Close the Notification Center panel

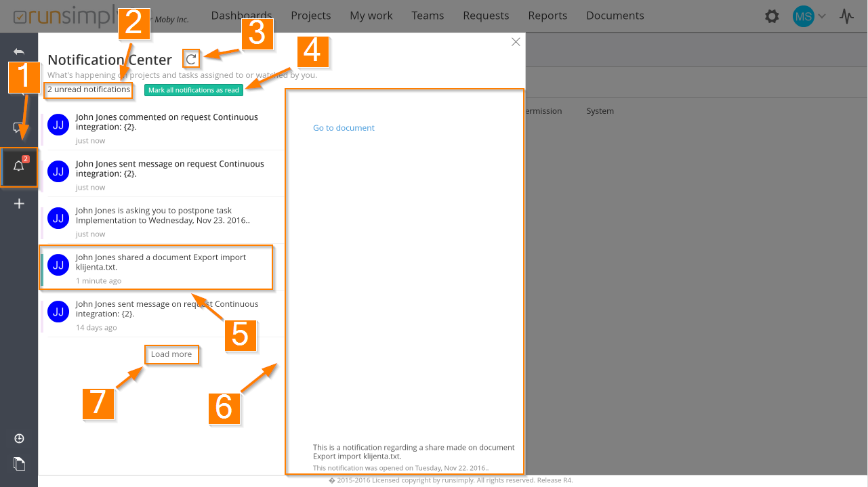tap(516, 42)
